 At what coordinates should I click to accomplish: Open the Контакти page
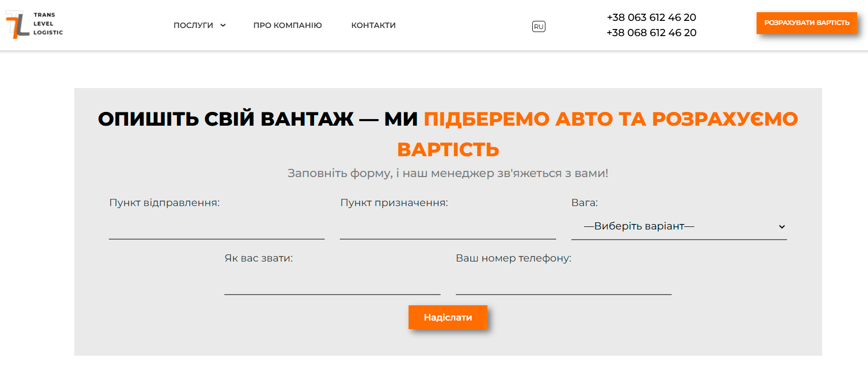[x=373, y=25]
